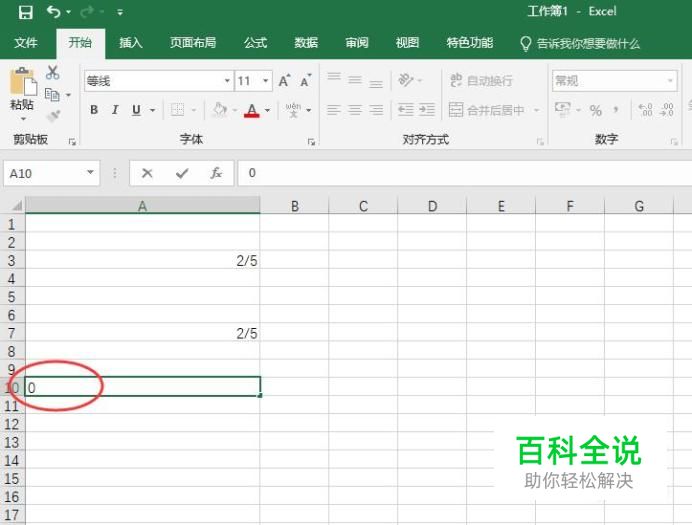Click the Cut scissors icon
This screenshot has height=525, width=692.
53,72
